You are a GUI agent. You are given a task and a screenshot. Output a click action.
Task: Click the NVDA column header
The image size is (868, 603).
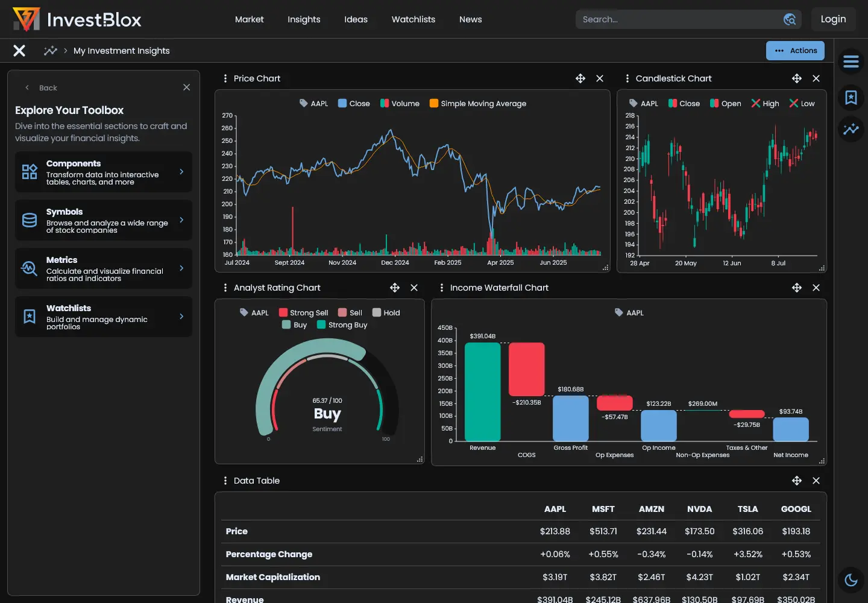point(700,509)
